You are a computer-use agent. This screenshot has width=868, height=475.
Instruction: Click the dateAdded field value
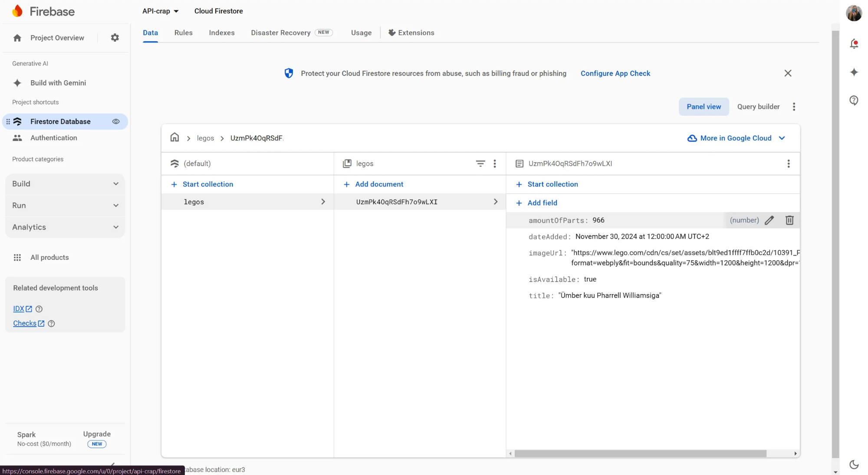pos(642,237)
